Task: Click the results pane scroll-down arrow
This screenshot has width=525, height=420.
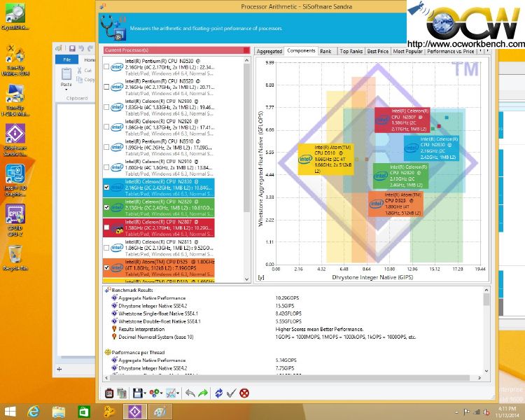Action: (486, 371)
